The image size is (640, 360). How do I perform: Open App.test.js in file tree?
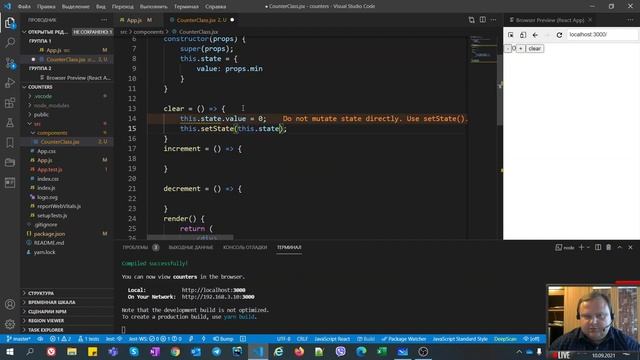(50, 169)
